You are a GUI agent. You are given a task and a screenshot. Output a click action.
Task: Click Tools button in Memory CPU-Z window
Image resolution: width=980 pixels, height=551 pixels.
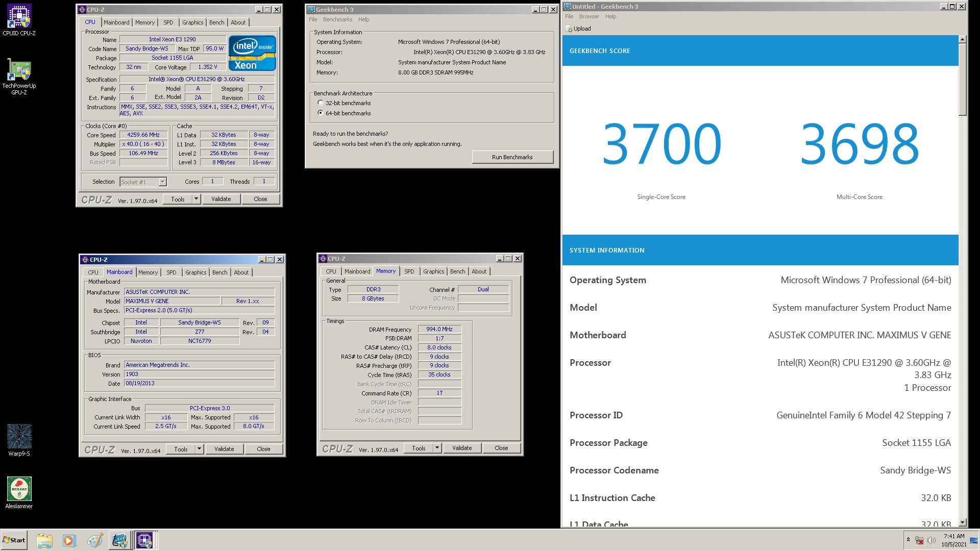click(x=419, y=448)
